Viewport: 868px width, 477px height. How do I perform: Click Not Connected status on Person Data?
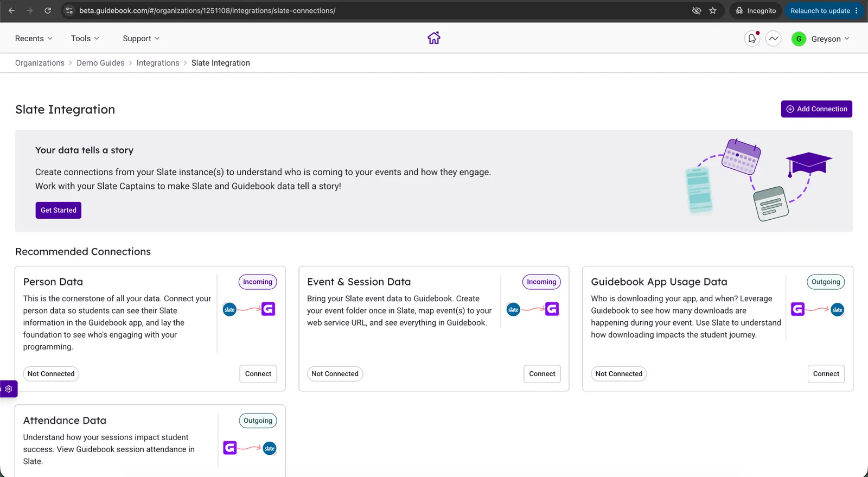point(51,374)
